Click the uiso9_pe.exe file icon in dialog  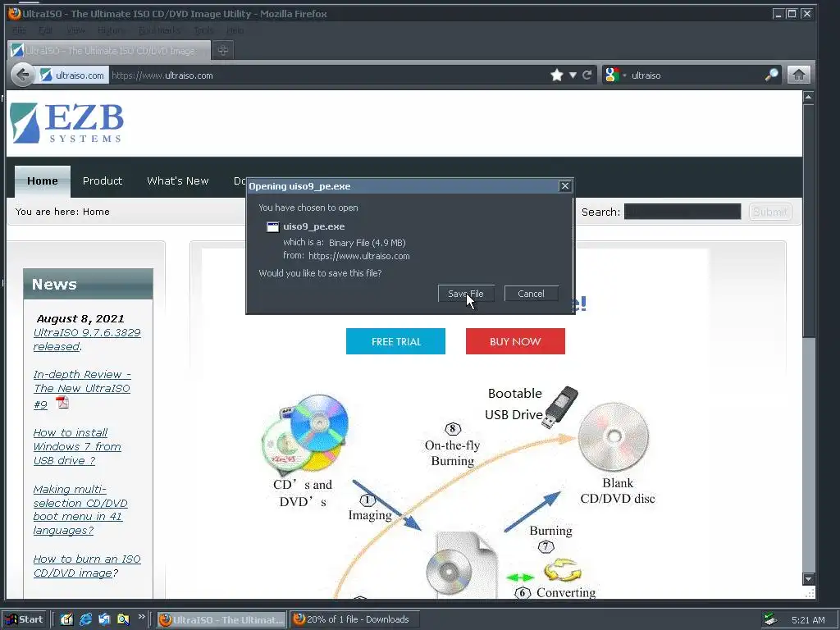[272, 226]
